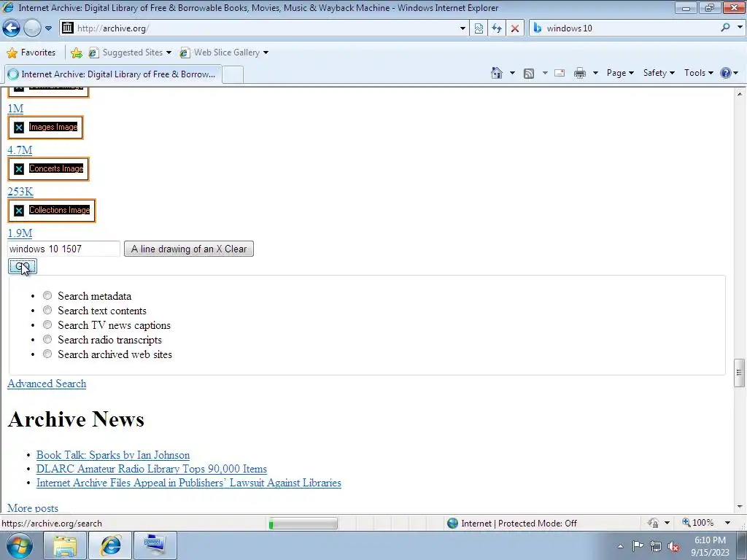The image size is (747, 560).
Task: Open the Publishers' Lawsuit appeal news link
Action: (189, 483)
